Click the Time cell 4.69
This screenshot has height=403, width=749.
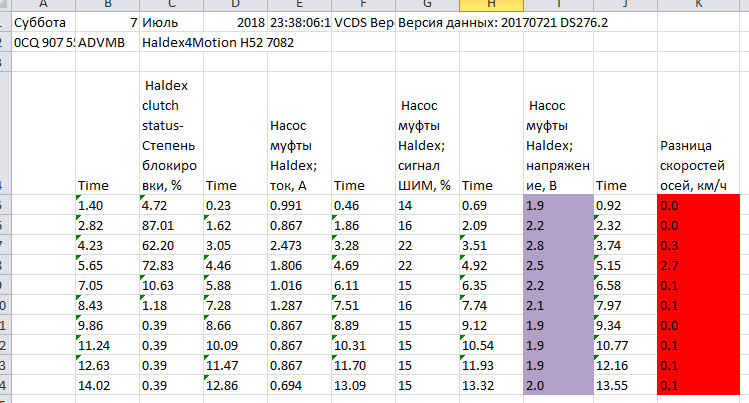point(364,265)
